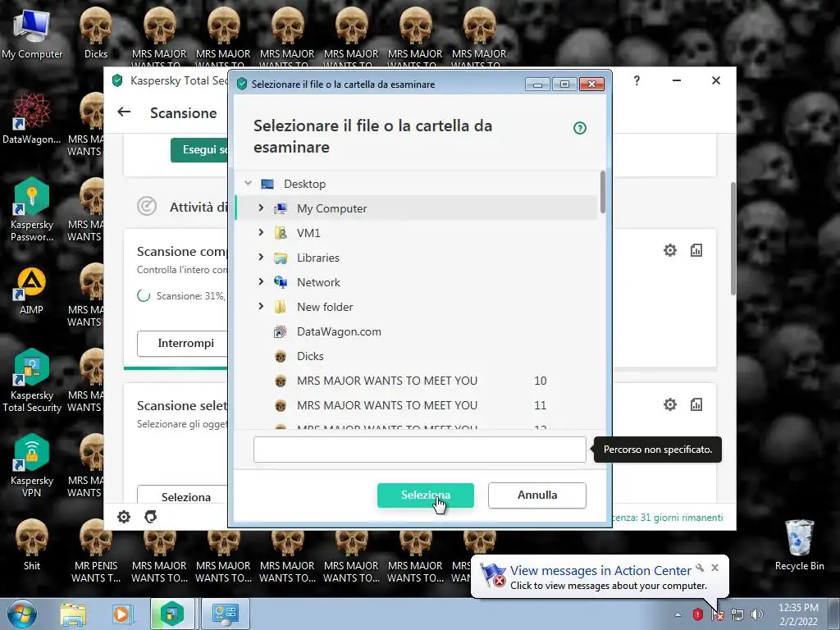The width and height of the screenshot is (840, 630).
Task: Click the Esegui scansione button
Action: point(199,150)
